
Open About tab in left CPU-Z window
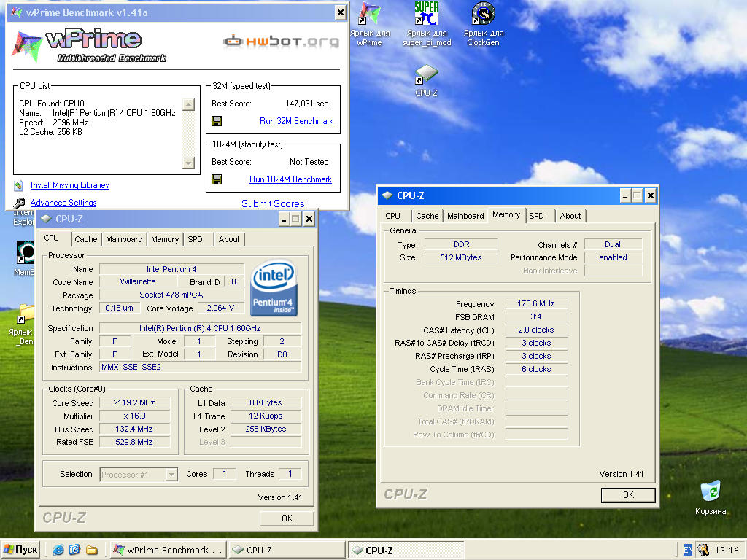point(229,239)
